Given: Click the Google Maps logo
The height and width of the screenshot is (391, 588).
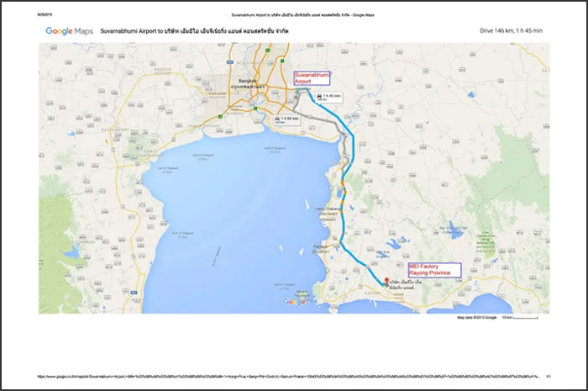Looking at the screenshot, I should click(x=70, y=31).
